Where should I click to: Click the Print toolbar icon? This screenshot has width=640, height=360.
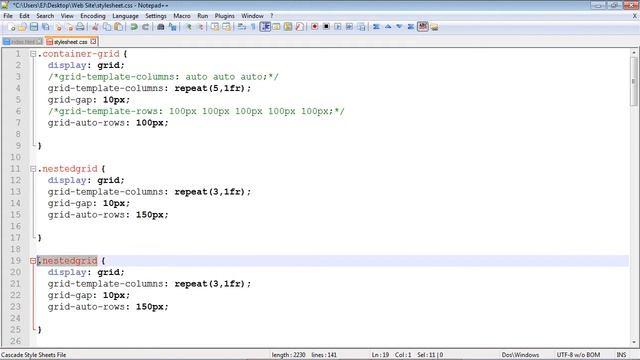coord(80,27)
